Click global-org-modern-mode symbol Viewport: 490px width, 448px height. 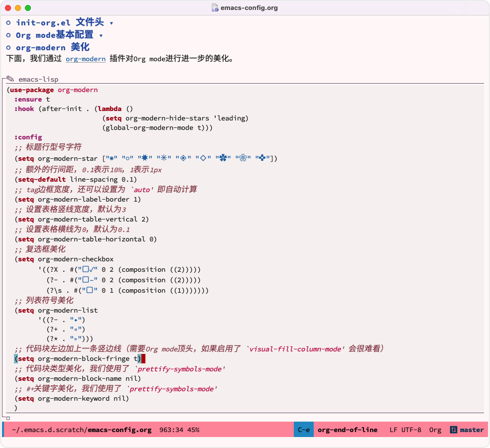coord(149,127)
